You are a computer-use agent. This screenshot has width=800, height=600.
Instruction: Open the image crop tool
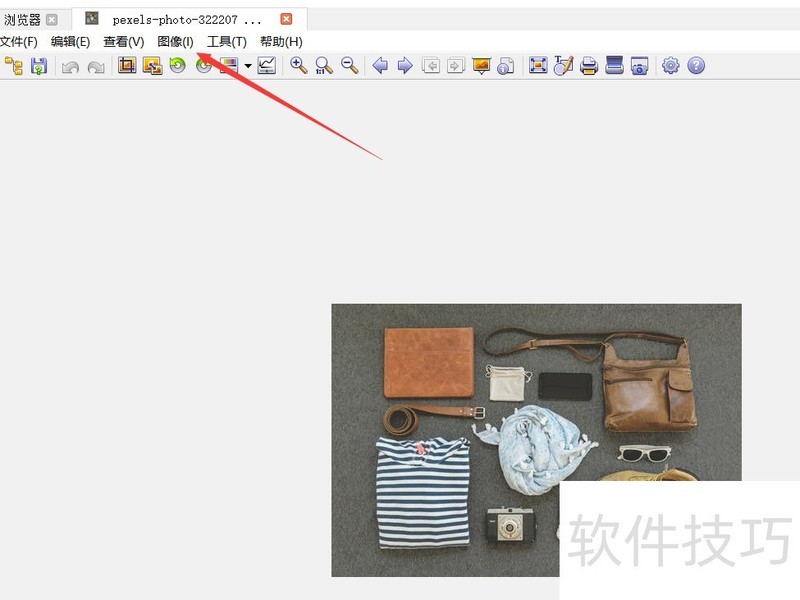point(128,66)
